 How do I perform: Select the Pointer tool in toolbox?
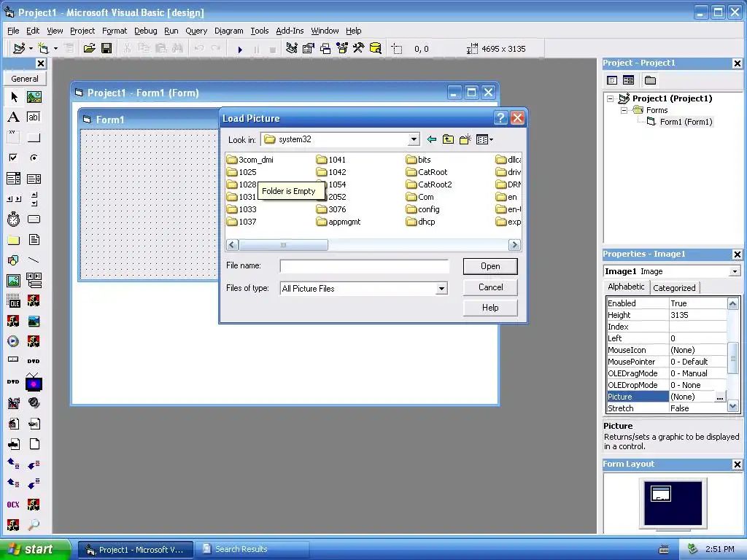pyautogui.click(x=13, y=97)
